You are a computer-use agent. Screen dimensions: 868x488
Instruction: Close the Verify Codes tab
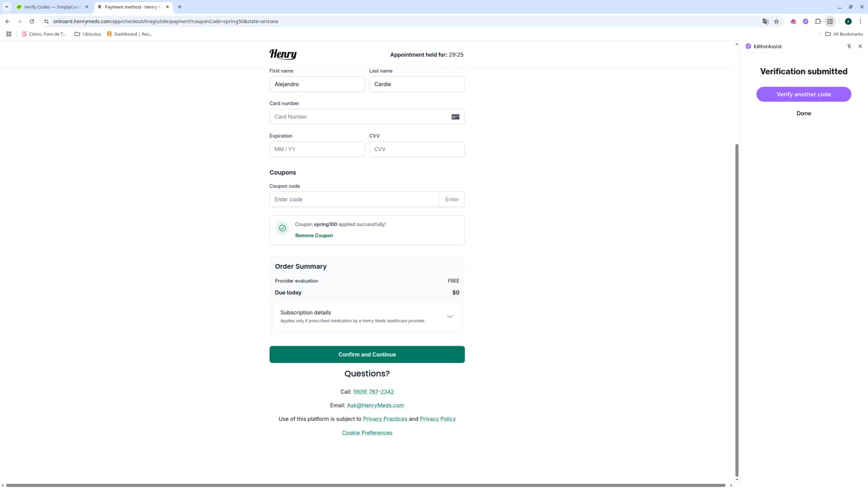coord(87,7)
